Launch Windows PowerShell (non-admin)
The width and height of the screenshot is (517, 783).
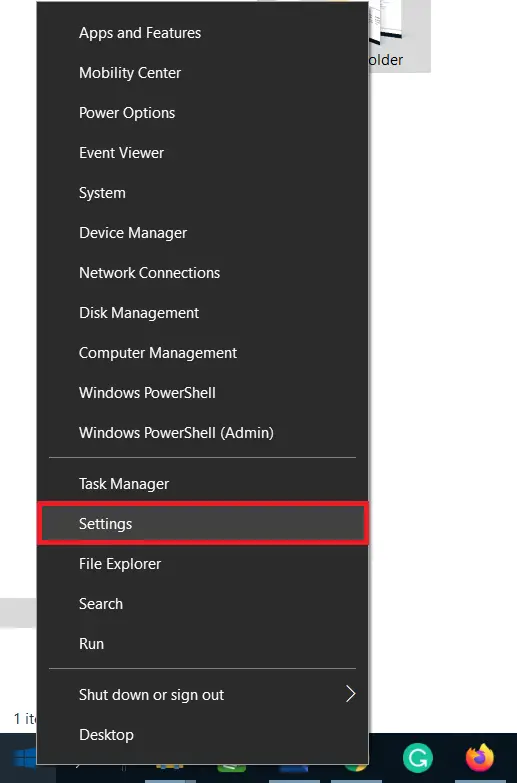pyautogui.click(x=202, y=392)
